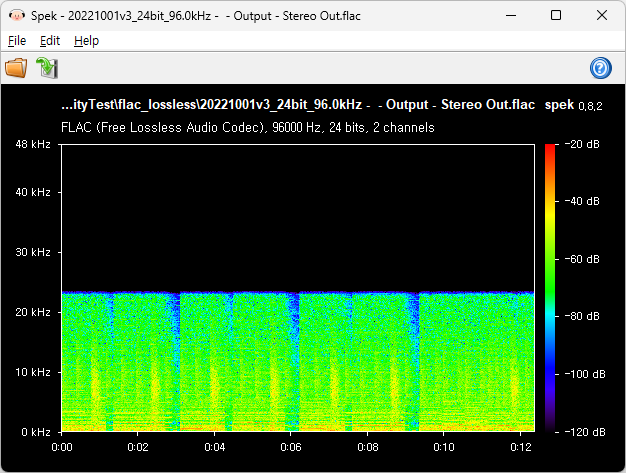The height and width of the screenshot is (473, 626).
Task: Click the -40 dB scale label
Action: (x=582, y=201)
